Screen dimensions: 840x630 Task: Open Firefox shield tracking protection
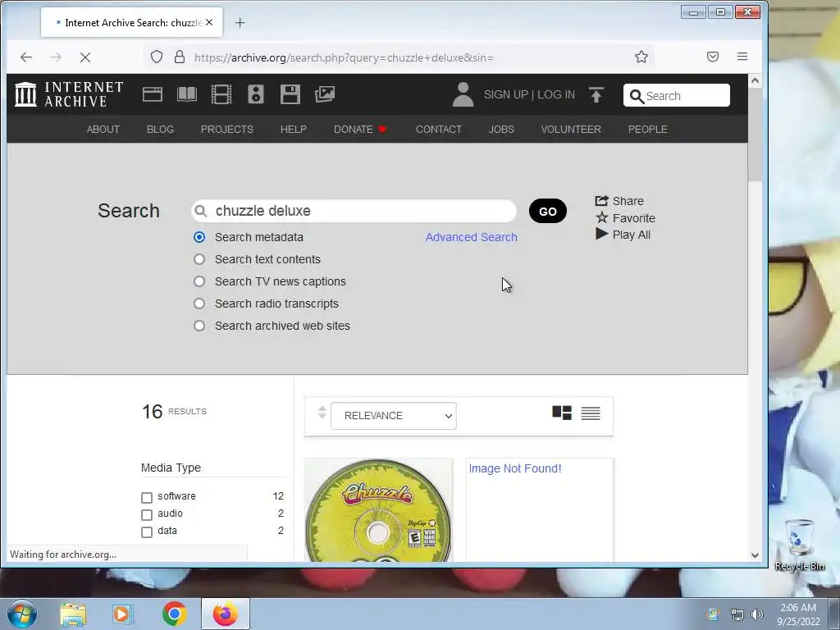click(x=157, y=57)
